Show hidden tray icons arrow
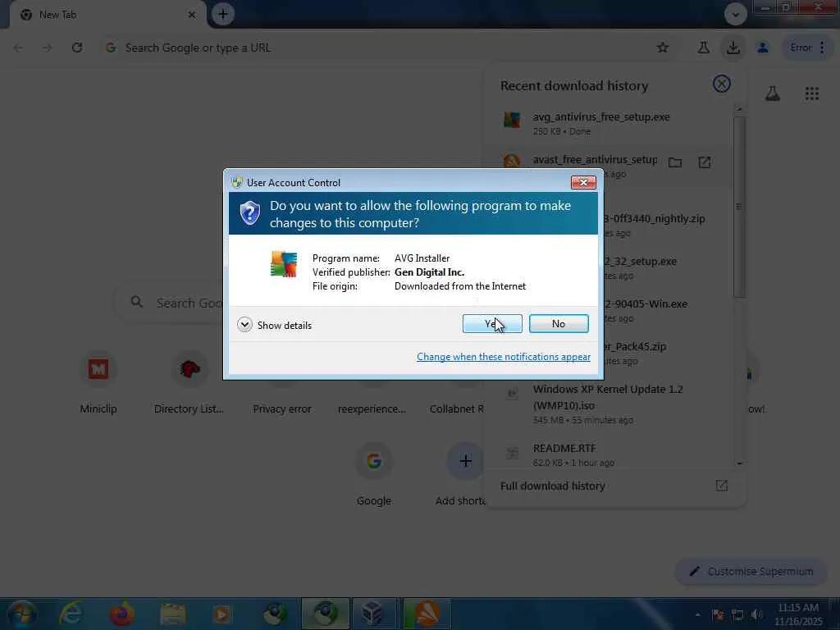This screenshot has width=840, height=630. click(697, 614)
